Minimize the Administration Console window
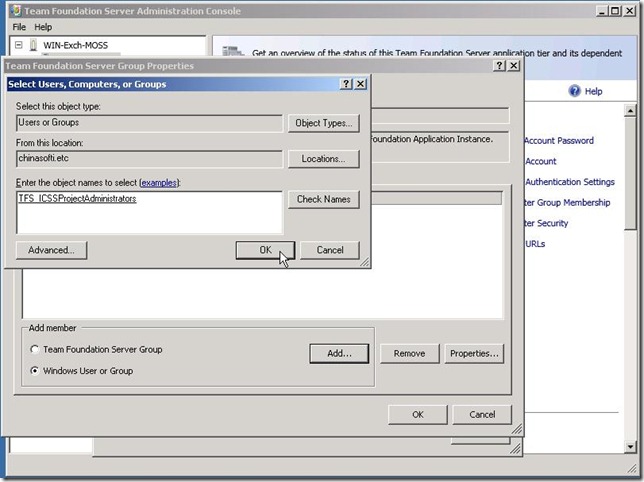Viewport: 644px width, 482px height. 602,11
